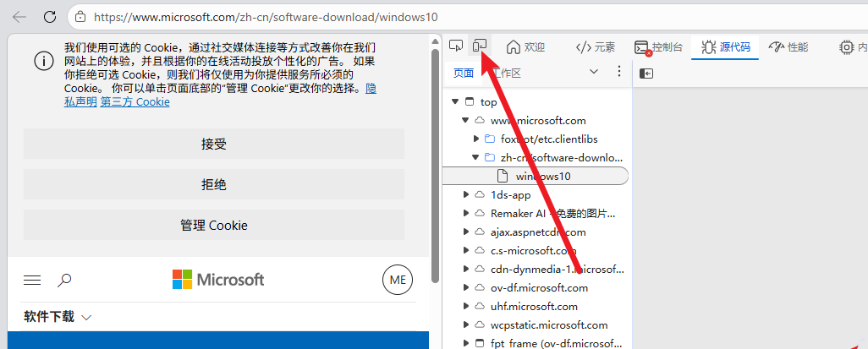Expand the Remaker AI node
Screen dimensions: 868x349
(465, 214)
